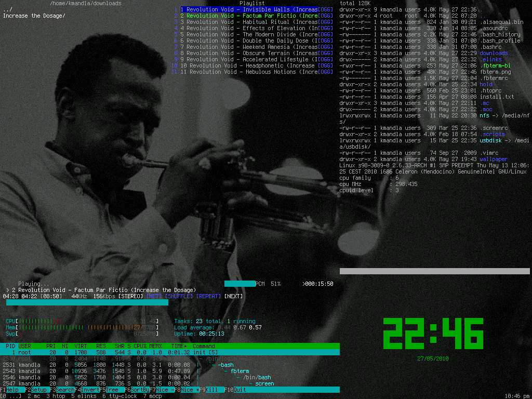Click the "usbdisk" symlink name

pyautogui.click(x=490, y=140)
